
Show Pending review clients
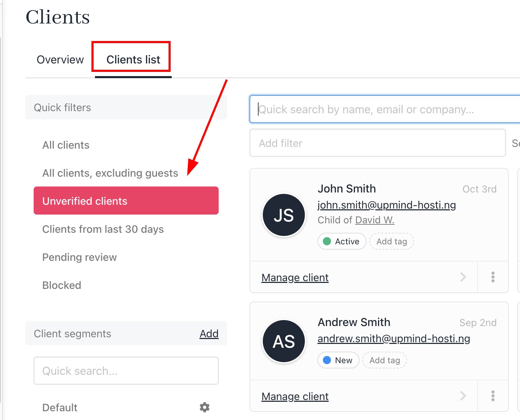[80, 257]
